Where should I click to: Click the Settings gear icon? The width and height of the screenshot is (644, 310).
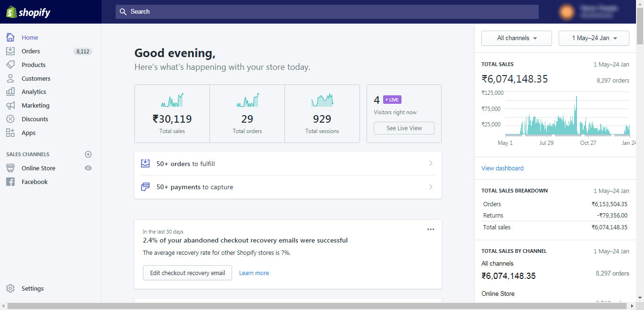[x=10, y=288]
